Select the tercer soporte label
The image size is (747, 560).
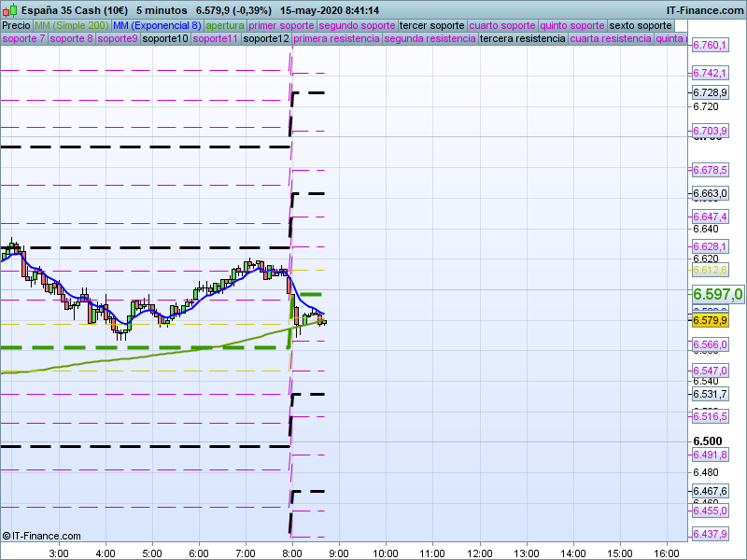click(x=431, y=25)
